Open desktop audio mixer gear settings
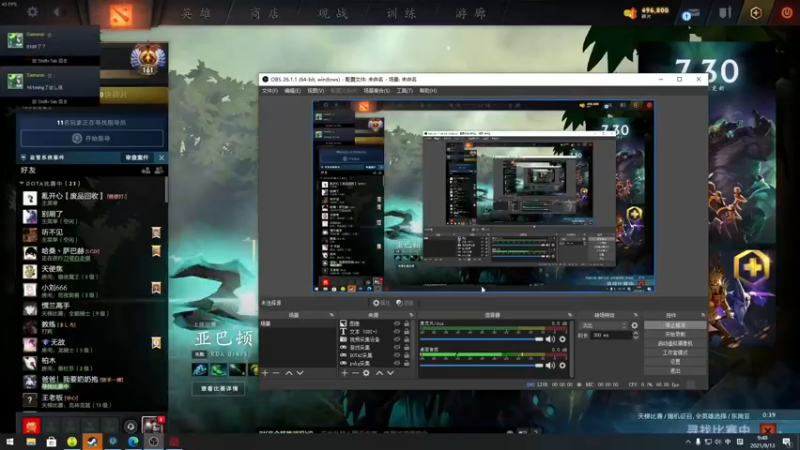Image resolution: width=800 pixels, height=450 pixels. coord(563,365)
